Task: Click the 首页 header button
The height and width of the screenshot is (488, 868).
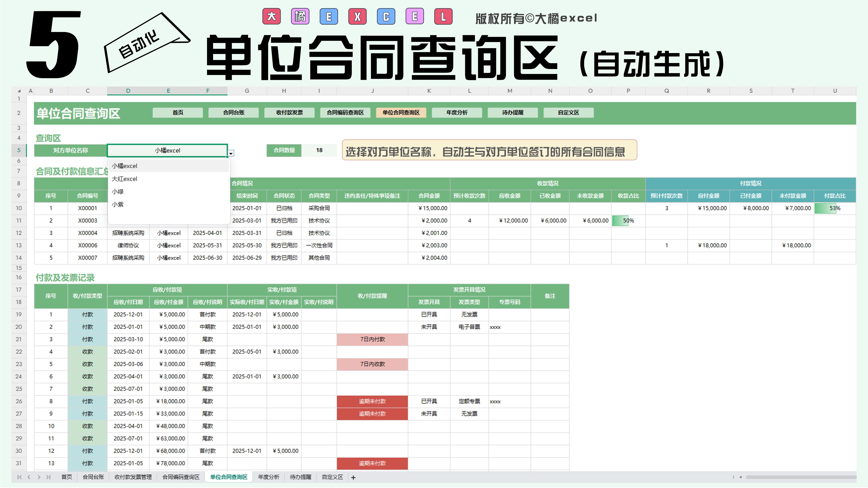Action: tap(178, 113)
